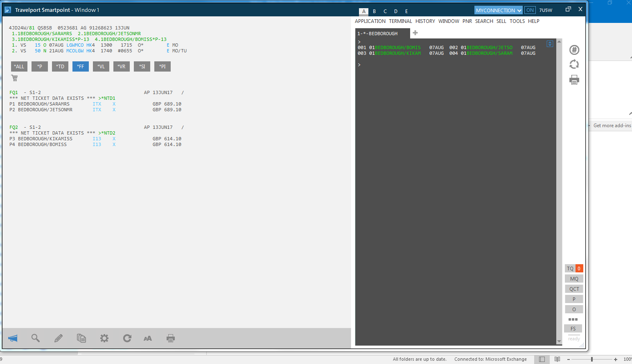Image resolution: width=632 pixels, height=364 pixels.
Task: Click the *TD button
Action: pyautogui.click(x=60, y=66)
